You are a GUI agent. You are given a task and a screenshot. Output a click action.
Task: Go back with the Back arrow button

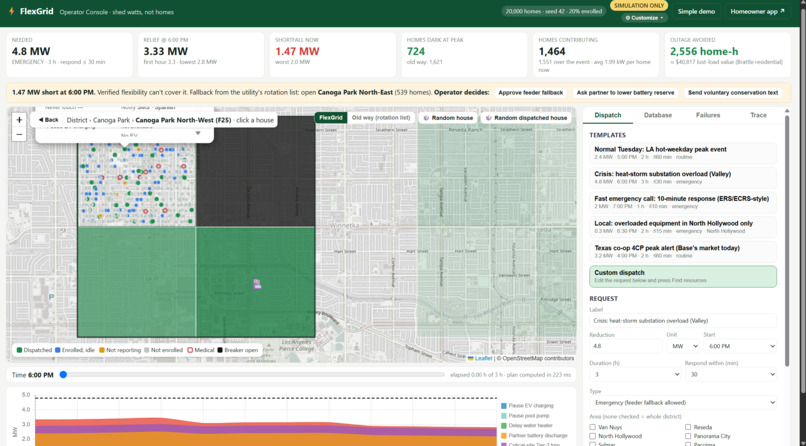pos(49,120)
